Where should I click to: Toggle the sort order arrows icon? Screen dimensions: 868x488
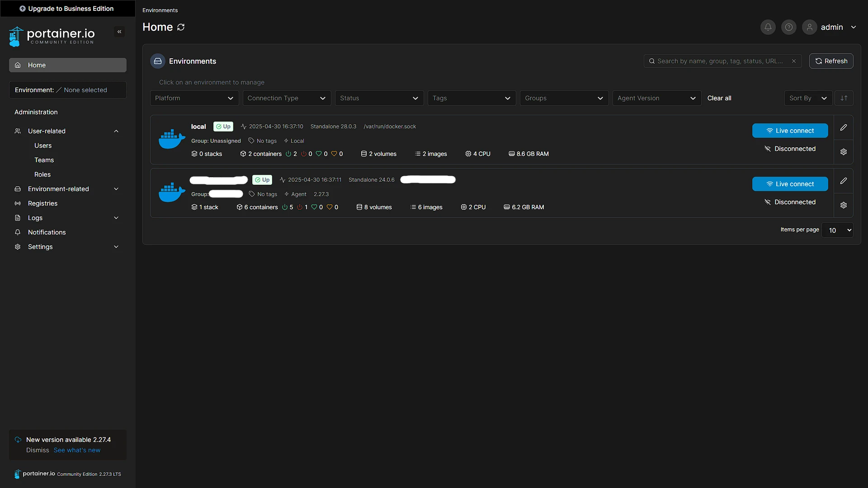[x=844, y=98]
